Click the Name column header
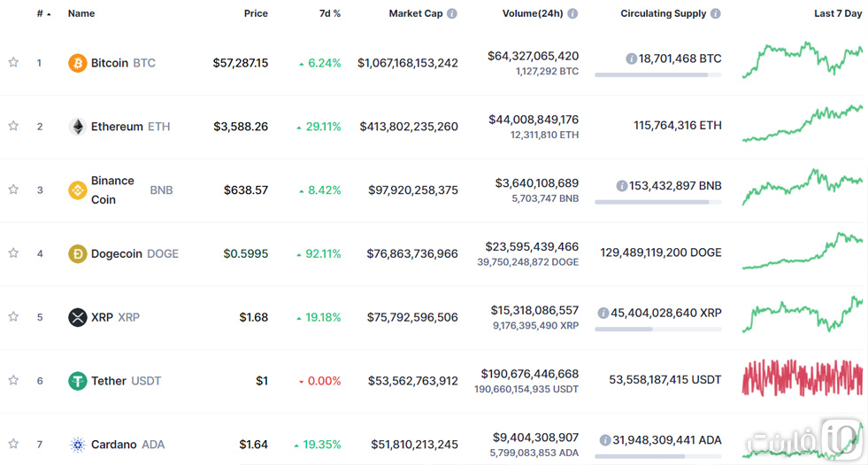 [x=81, y=13]
